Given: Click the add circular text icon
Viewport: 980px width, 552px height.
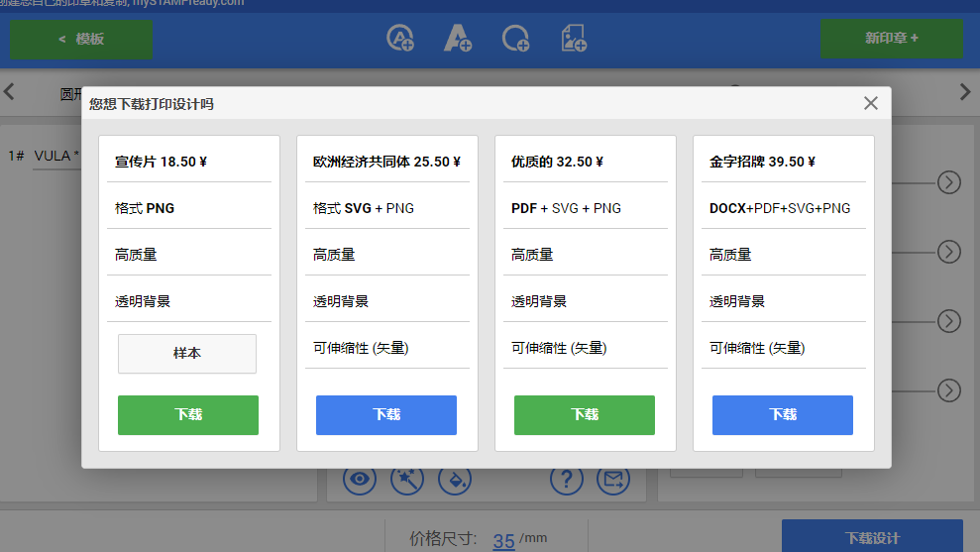Looking at the screenshot, I should pyautogui.click(x=400, y=39).
